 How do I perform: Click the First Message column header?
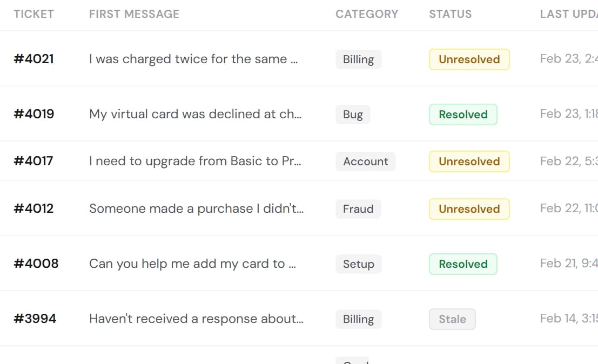pyautogui.click(x=134, y=14)
